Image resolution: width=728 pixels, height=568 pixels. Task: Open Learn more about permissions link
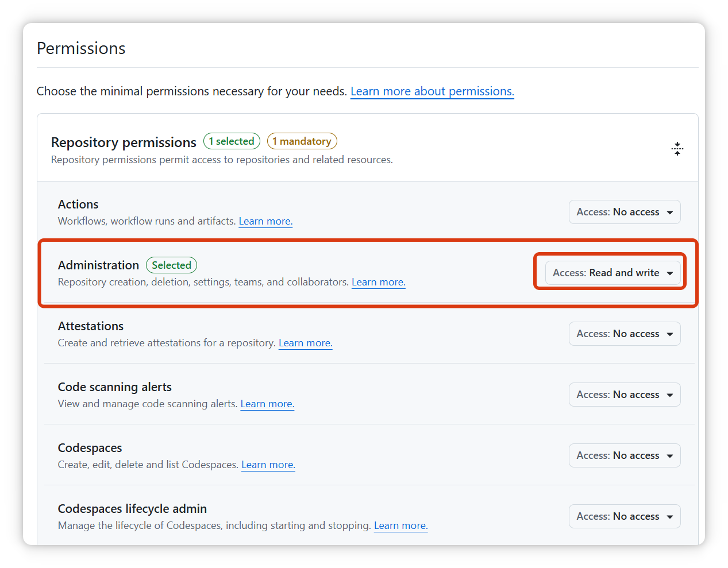(x=432, y=91)
